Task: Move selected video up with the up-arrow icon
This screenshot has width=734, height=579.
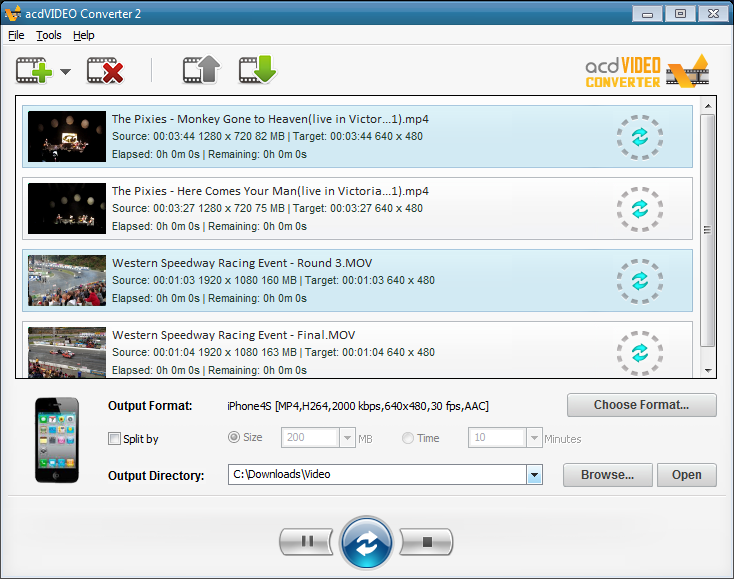Action: [x=202, y=70]
